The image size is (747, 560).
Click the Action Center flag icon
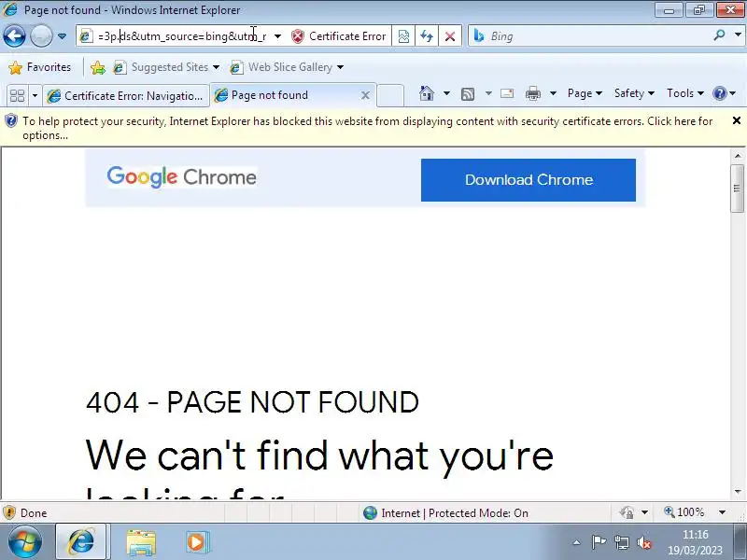coord(599,541)
